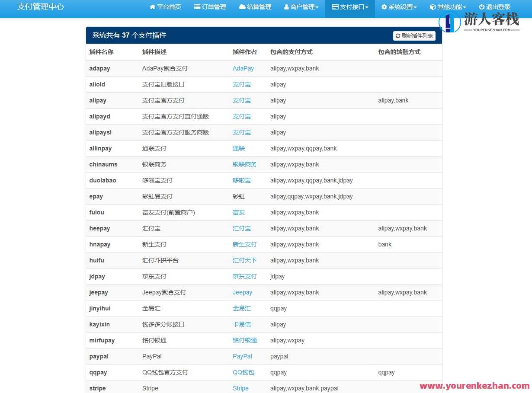Screen dimensions: 532x393
Task: Select the 订单管理 menu item
Action: tap(210, 6)
